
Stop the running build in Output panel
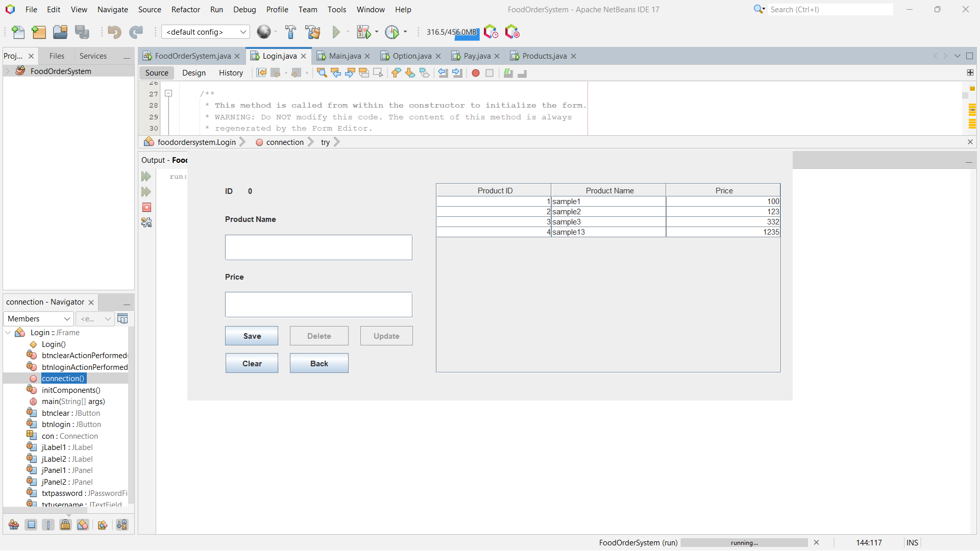click(146, 208)
